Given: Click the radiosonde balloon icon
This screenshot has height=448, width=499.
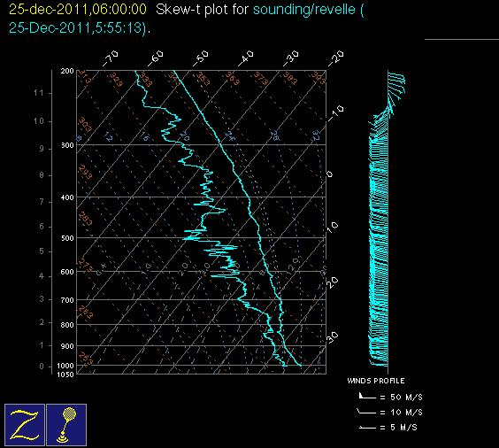Looking at the screenshot, I should click(x=66, y=425).
